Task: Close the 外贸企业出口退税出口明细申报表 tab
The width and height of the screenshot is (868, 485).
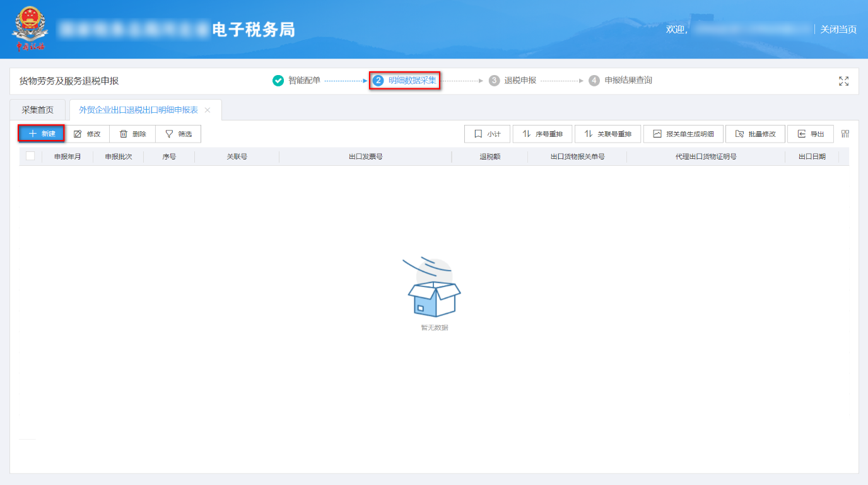Action: 206,109
